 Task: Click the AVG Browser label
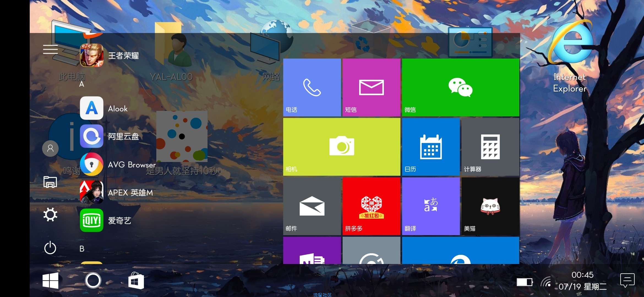click(132, 164)
